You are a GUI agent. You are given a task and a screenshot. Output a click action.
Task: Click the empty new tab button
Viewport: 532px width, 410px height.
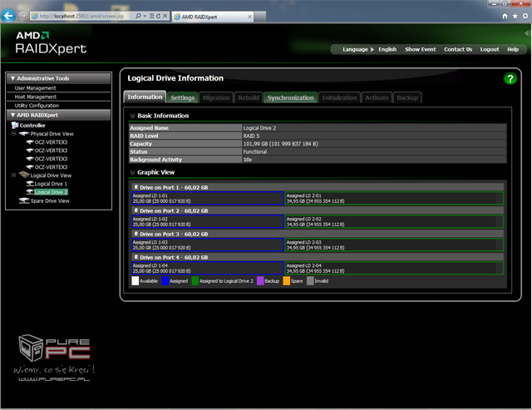point(260,17)
